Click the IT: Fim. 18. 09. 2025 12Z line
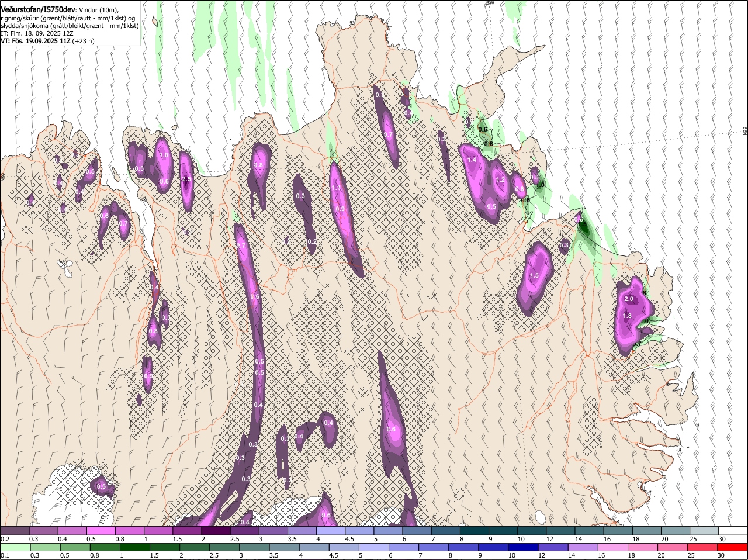Image resolution: width=748 pixels, height=560 pixels. pyautogui.click(x=37, y=33)
